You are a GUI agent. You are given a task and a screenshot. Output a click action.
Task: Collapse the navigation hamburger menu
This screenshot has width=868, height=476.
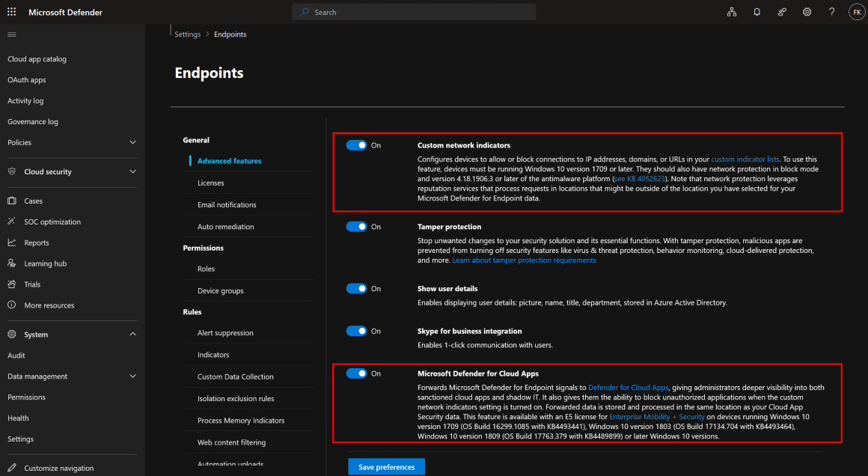12,34
